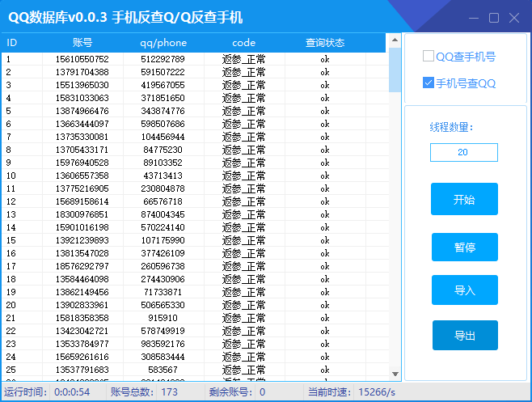The width and height of the screenshot is (532, 402).
Task: Select account cell 15976940528
Action: (x=82, y=163)
